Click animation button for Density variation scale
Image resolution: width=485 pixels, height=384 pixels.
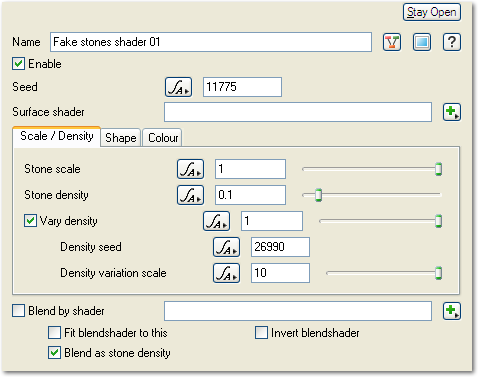pyautogui.click(x=226, y=273)
